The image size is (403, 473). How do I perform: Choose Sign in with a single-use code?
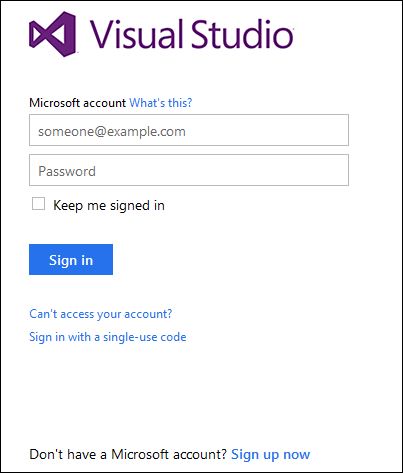(x=108, y=337)
